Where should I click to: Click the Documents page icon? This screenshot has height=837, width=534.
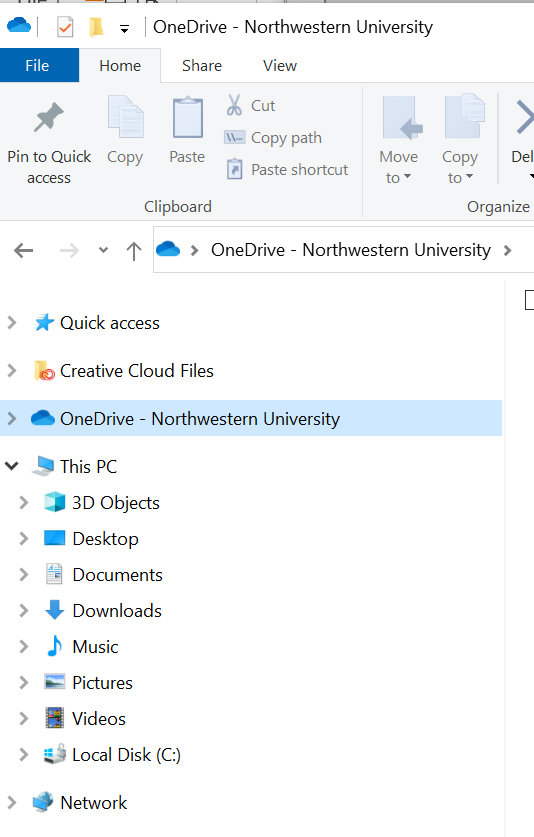[54, 574]
